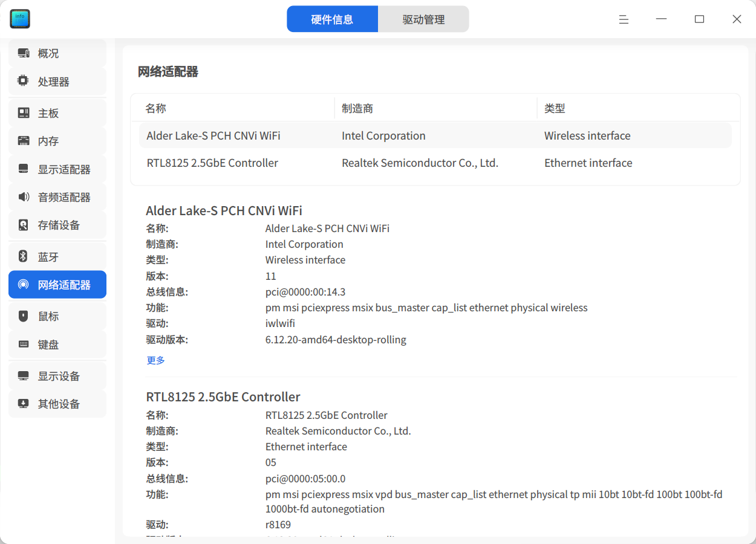The height and width of the screenshot is (544, 756).
Task: Open 内存 sidebar entry
Action: click(57, 141)
